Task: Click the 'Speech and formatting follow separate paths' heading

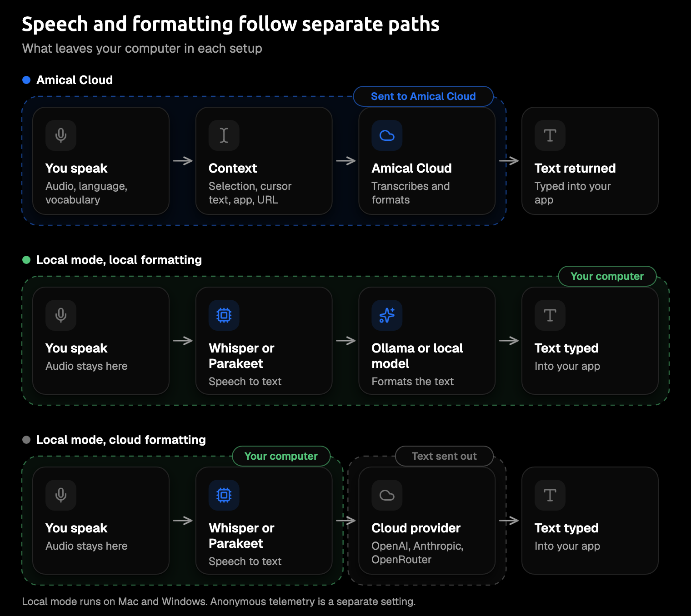Action: tap(231, 24)
